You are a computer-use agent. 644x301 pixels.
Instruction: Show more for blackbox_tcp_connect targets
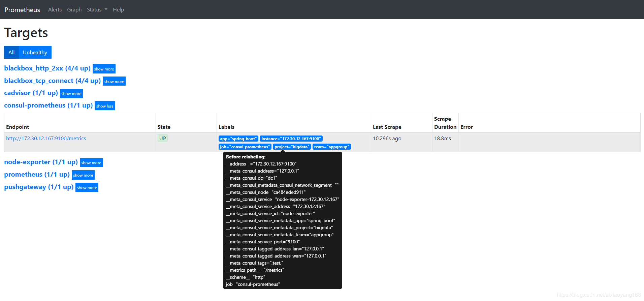point(114,81)
